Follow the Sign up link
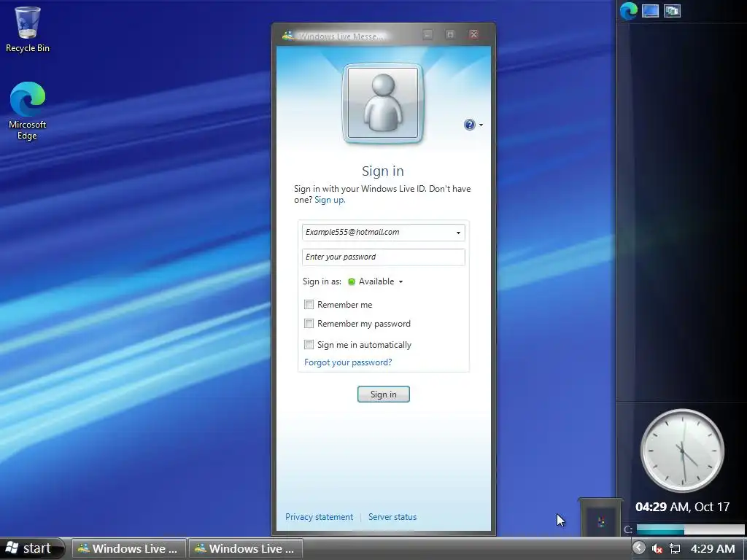Screen dimensions: 747x560 (x=330, y=200)
